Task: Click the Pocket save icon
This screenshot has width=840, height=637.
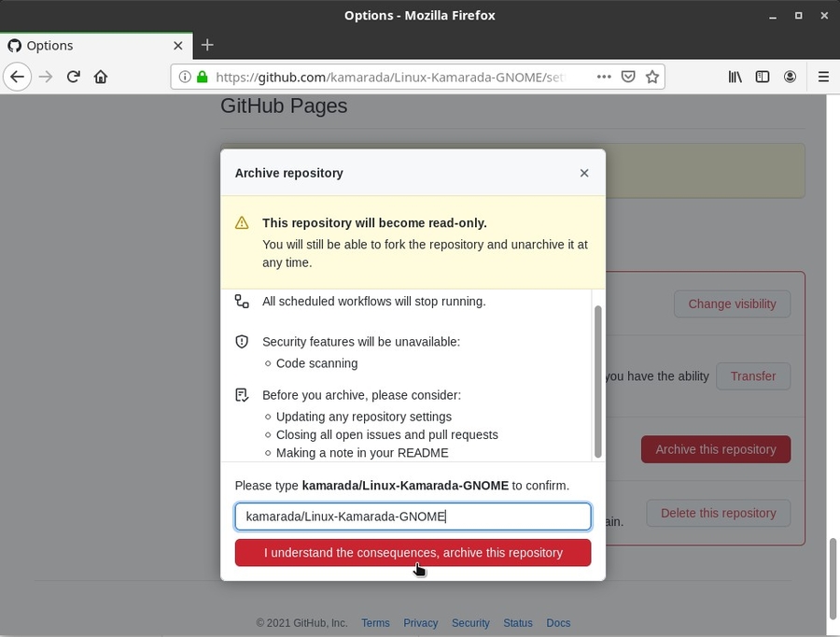Action: point(629,77)
